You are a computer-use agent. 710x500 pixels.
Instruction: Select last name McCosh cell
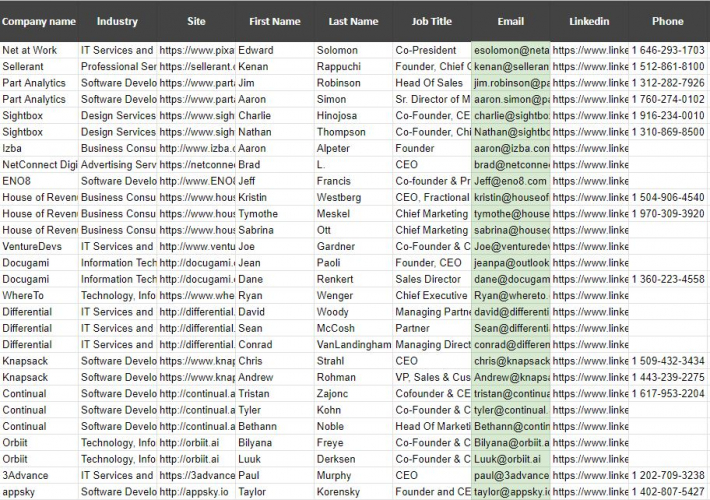[x=353, y=328]
